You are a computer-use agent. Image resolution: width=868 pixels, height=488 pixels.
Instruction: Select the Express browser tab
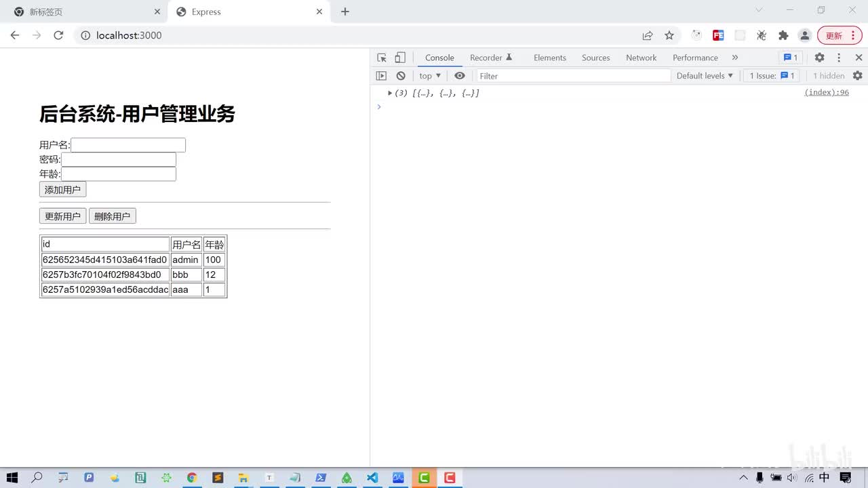coord(248,12)
